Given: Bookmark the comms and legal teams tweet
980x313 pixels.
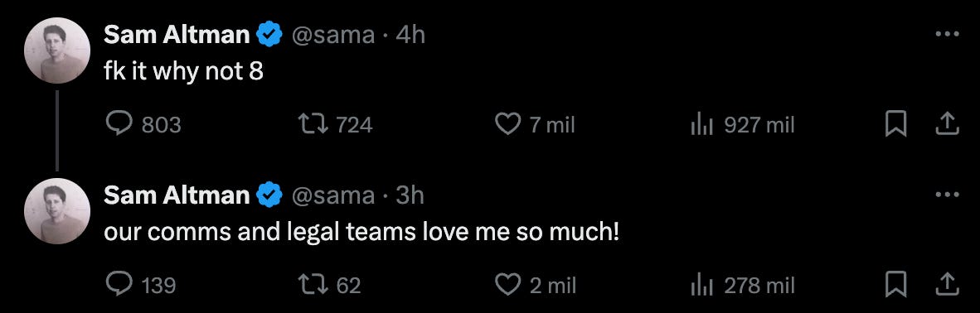Looking at the screenshot, I should [896, 285].
